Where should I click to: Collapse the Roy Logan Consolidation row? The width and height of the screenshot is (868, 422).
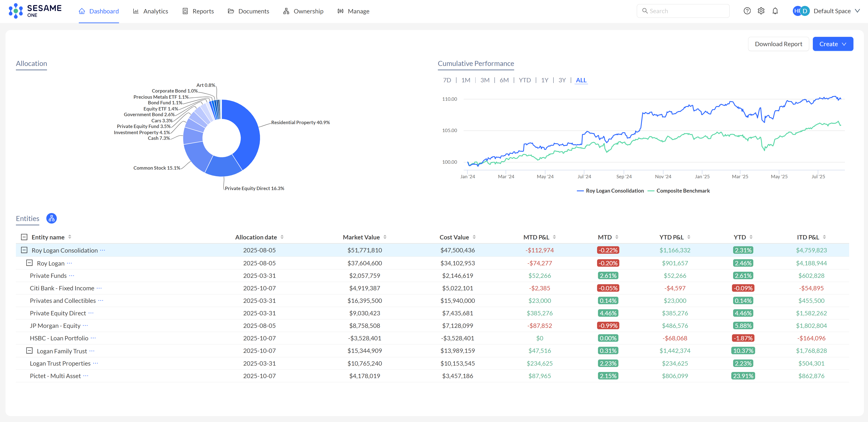click(x=24, y=250)
